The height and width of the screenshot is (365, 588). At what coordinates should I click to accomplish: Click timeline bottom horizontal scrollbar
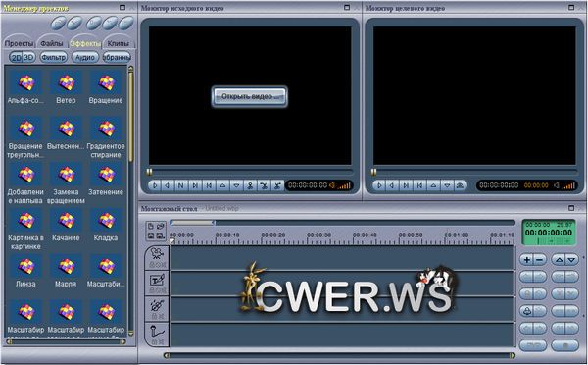[x=339, y=355]
